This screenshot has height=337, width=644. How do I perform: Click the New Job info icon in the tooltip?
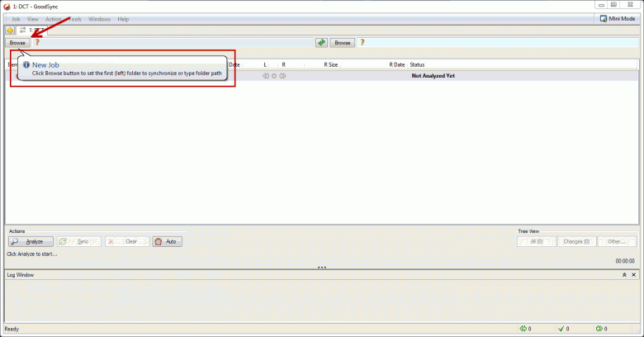26,65
